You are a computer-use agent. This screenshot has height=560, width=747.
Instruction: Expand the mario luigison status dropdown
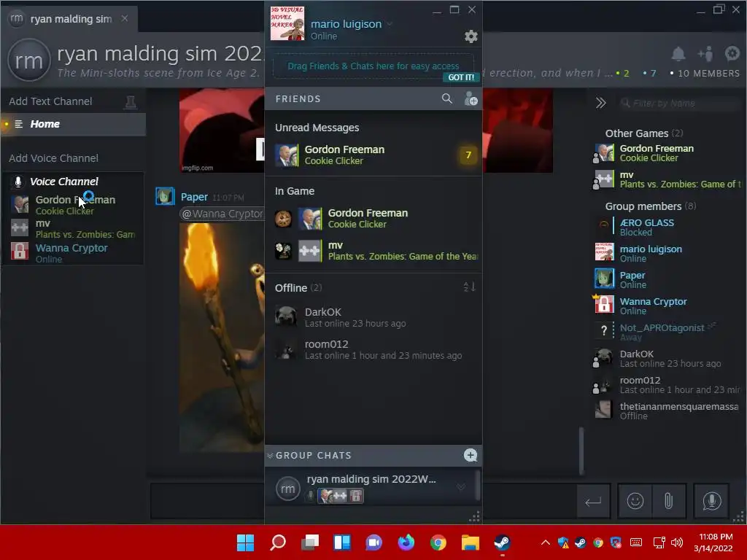click(390, 24)
